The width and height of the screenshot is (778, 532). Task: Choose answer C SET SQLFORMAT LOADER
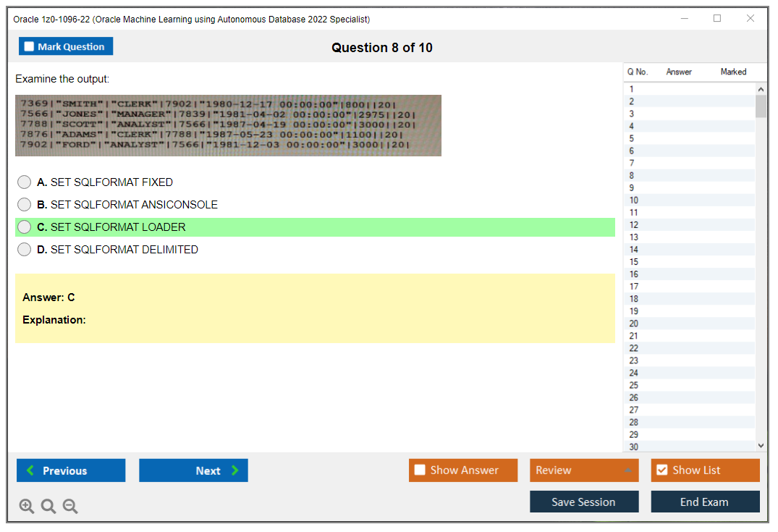coord(24,227)
